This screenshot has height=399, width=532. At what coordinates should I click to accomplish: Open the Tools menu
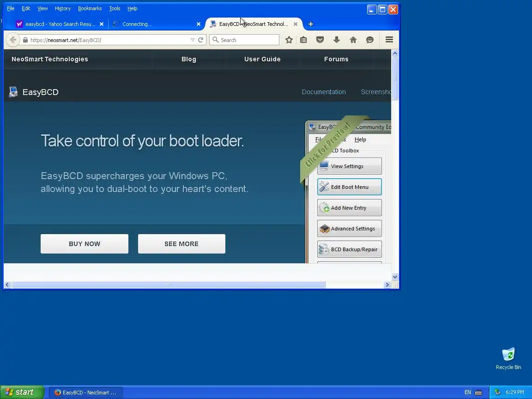click(115, 8)
